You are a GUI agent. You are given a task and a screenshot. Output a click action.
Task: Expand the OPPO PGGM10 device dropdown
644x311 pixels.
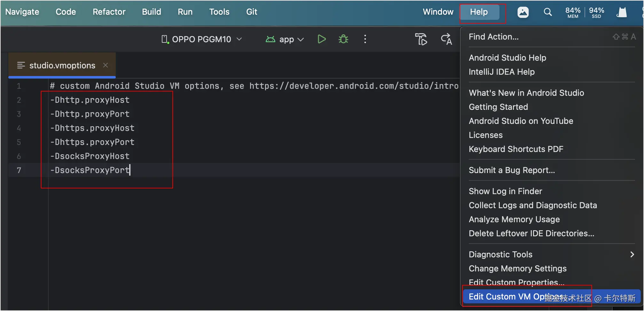[239, 39]
